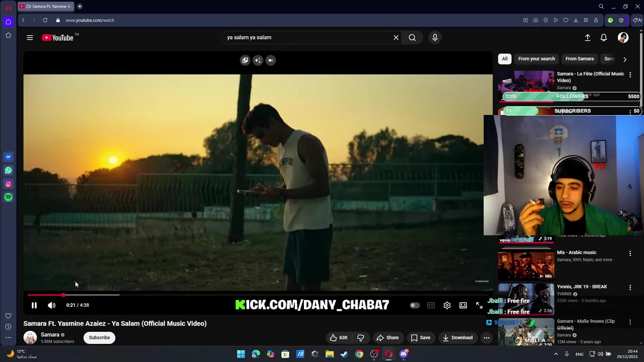Subscribe to the Samara channel
The height and width of the screenshot is (362, 644).
(x=99, y=338)
